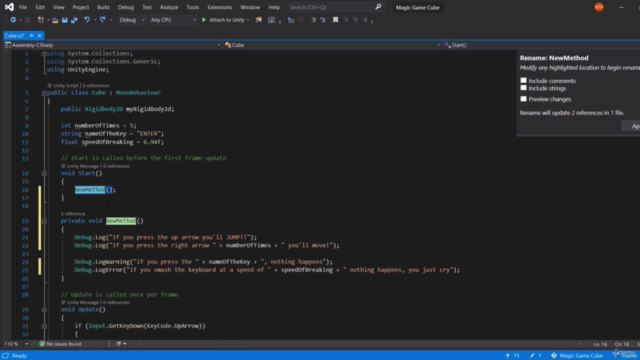Open the Test menu

point(147,7)
